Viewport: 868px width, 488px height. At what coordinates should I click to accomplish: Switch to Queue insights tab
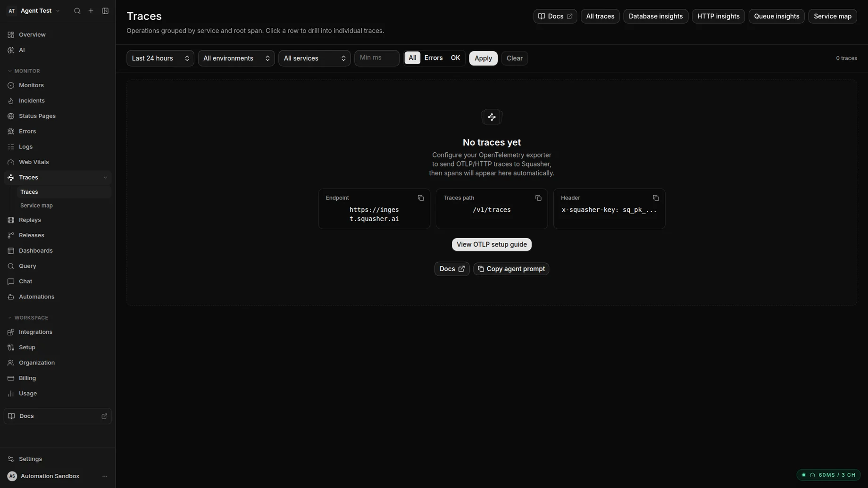[776, 17]
